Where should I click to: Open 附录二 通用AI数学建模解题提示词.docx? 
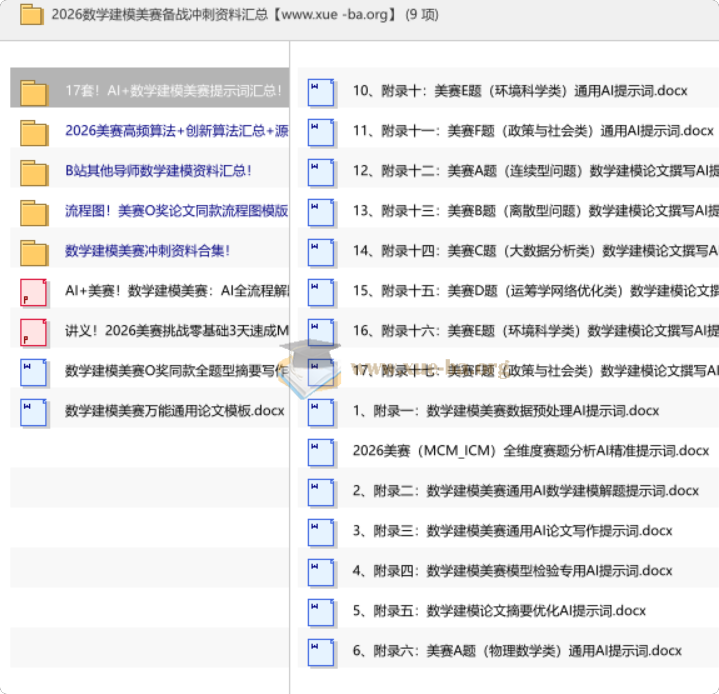tap(525, 491)
